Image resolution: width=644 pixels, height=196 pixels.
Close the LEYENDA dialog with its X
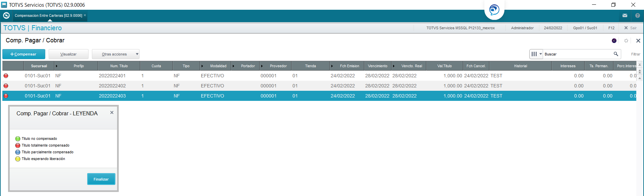pos(112,113)
